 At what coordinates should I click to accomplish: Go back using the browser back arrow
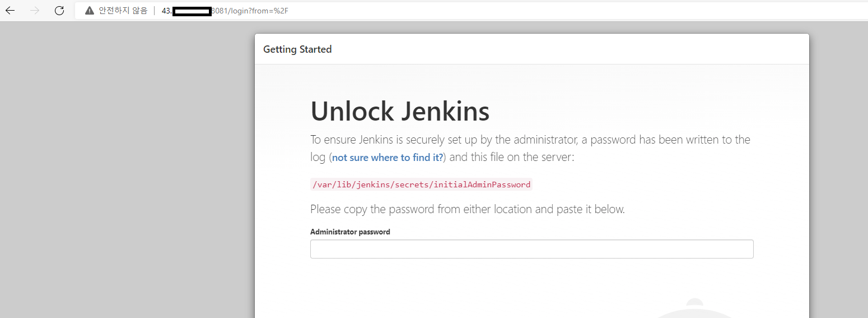(x=10, y=11)
